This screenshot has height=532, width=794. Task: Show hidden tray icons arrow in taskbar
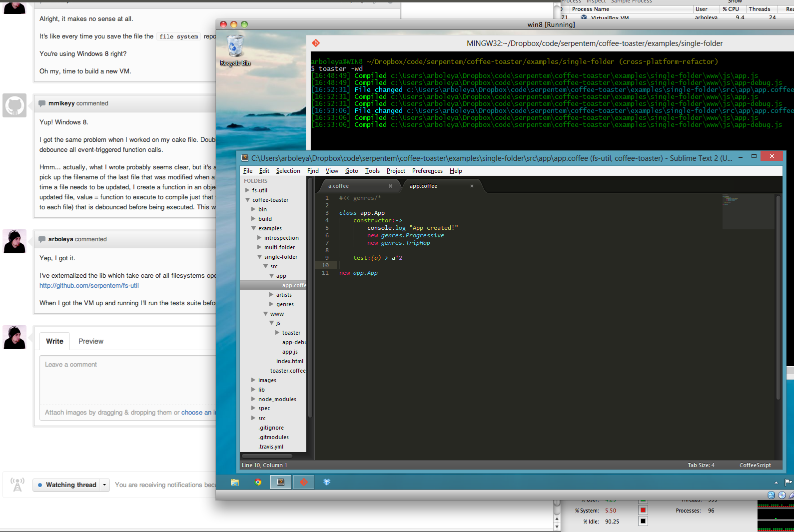click(x=776, y=483)
